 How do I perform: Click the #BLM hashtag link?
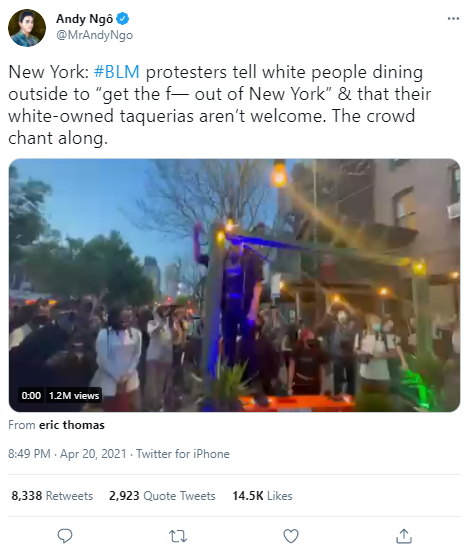[x=116, y=72]
